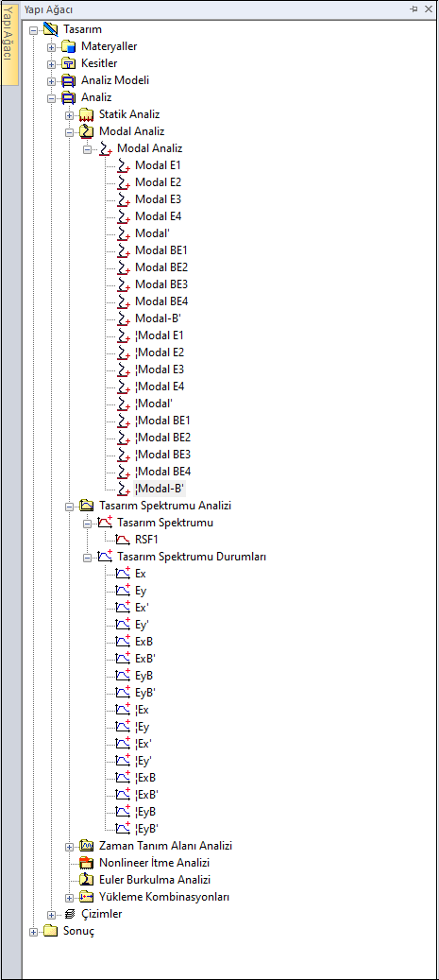439x980 pixels.
Task: Click the Materyaller folder icon
Action: click(68, 46)
